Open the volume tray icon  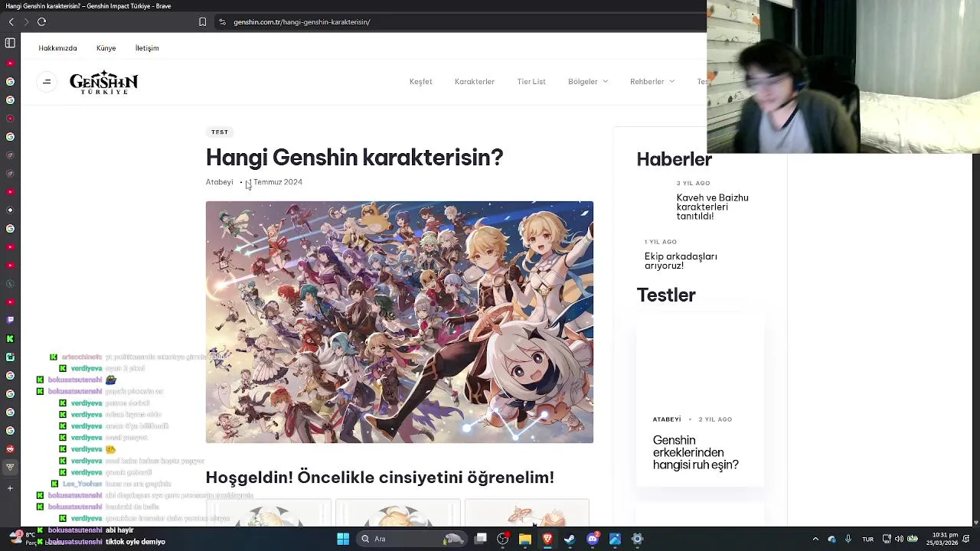click(899, 539)
